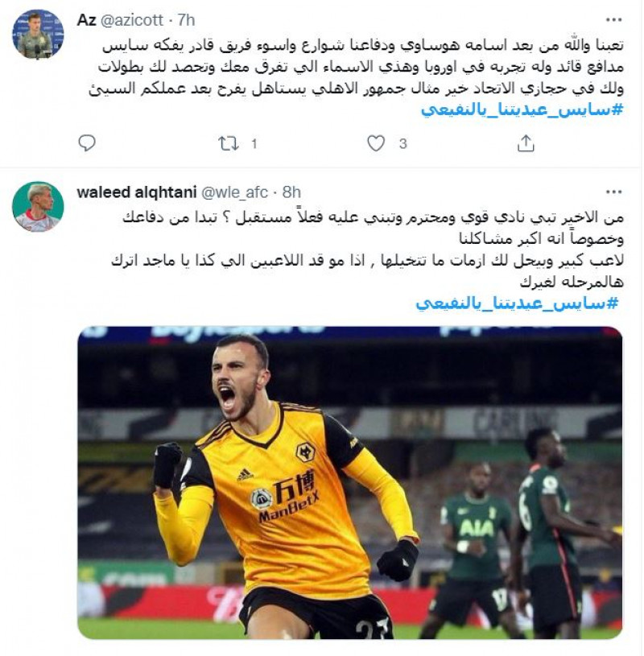Reply to the Az tweet
644x656 pixels.
(x=87, y=143)
